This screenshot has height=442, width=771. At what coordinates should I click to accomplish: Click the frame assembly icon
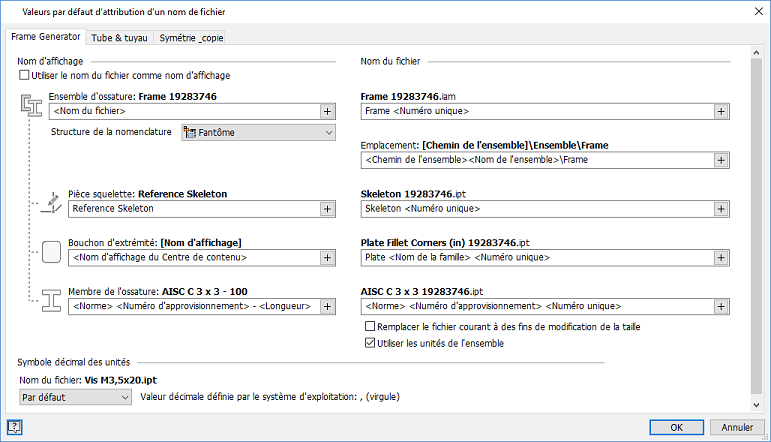[x=31, y=105]
